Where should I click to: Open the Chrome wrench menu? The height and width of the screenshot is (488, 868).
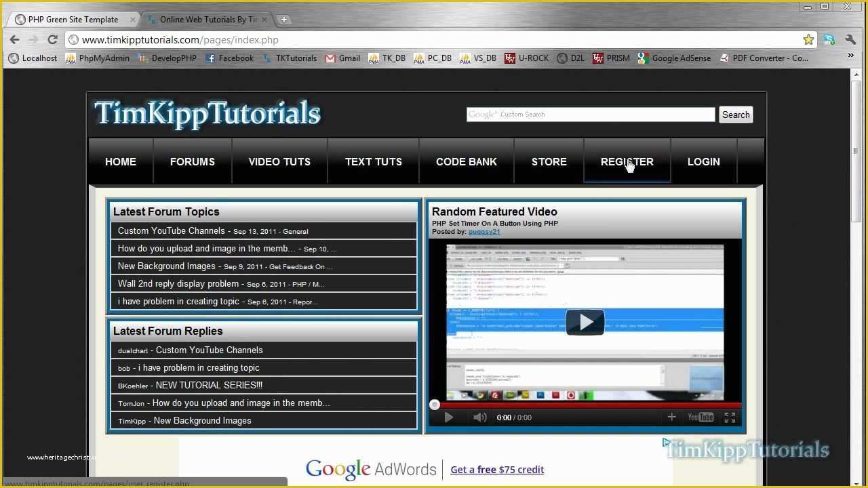point(850,39)
